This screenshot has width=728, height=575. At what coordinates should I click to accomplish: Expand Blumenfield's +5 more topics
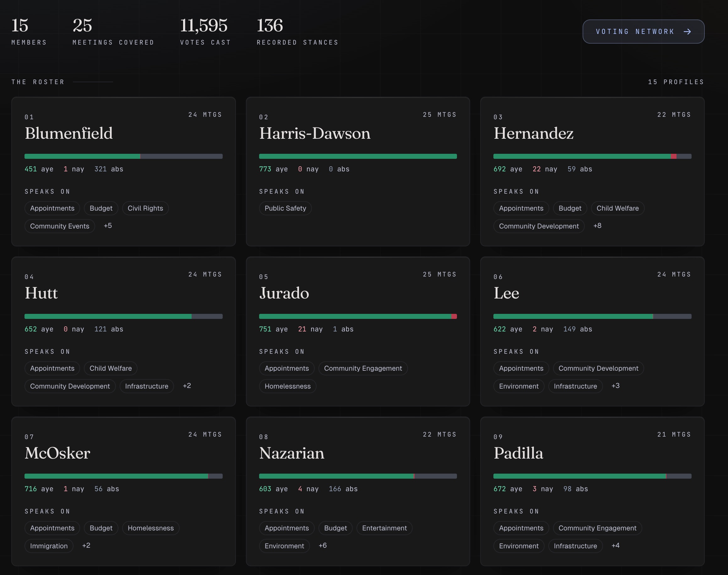tap(108, 226)
